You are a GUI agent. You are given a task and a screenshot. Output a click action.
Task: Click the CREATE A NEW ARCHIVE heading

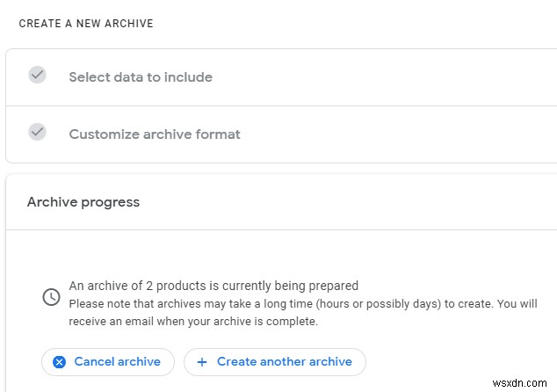pos(86,24)
